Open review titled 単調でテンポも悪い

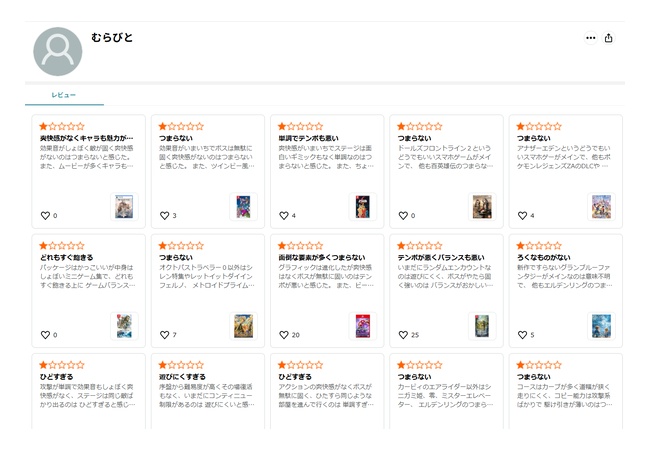(308, 138)
